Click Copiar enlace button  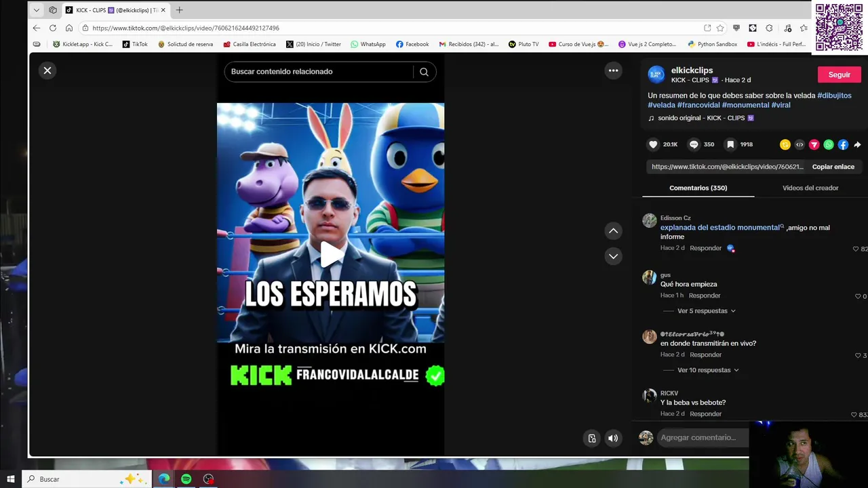833,167
